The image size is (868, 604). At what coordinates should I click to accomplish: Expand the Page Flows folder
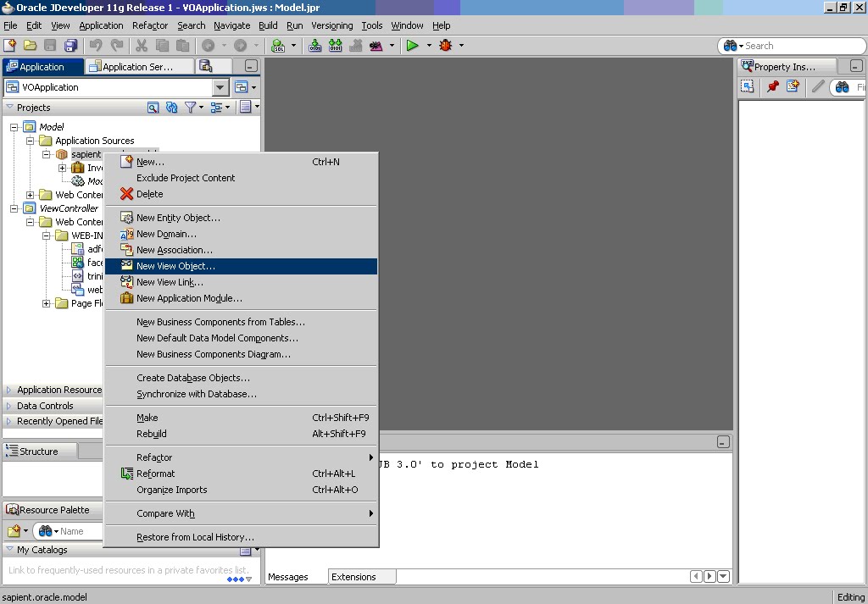click(46, 303)
